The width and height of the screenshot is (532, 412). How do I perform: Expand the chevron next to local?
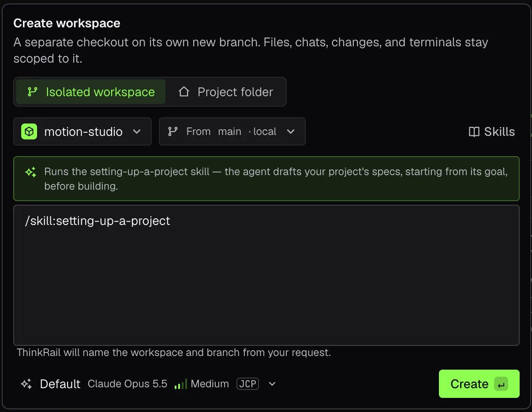pyautogui.click(x=290, y=131)
